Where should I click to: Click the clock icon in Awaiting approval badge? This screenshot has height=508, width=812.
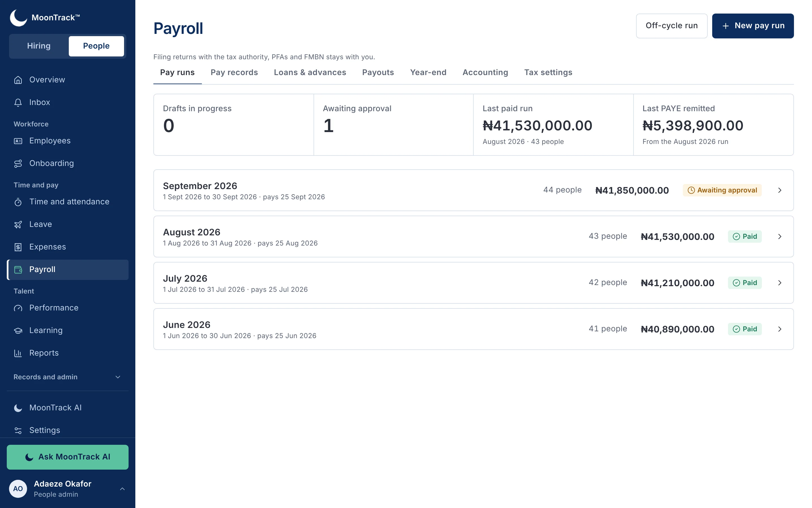pos(691,190)
